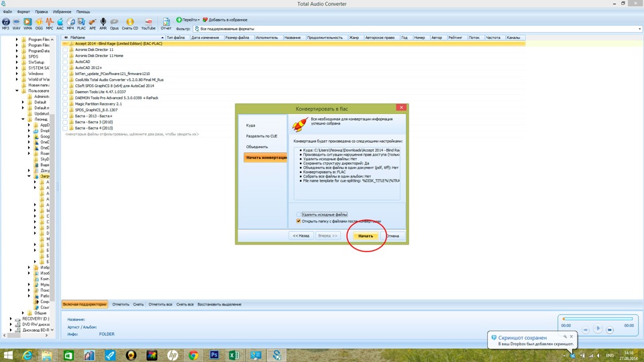The image size is (644, 362).
Task: Check the Magic Partition Recovery 2.1 row
Action: click(65, 104)
